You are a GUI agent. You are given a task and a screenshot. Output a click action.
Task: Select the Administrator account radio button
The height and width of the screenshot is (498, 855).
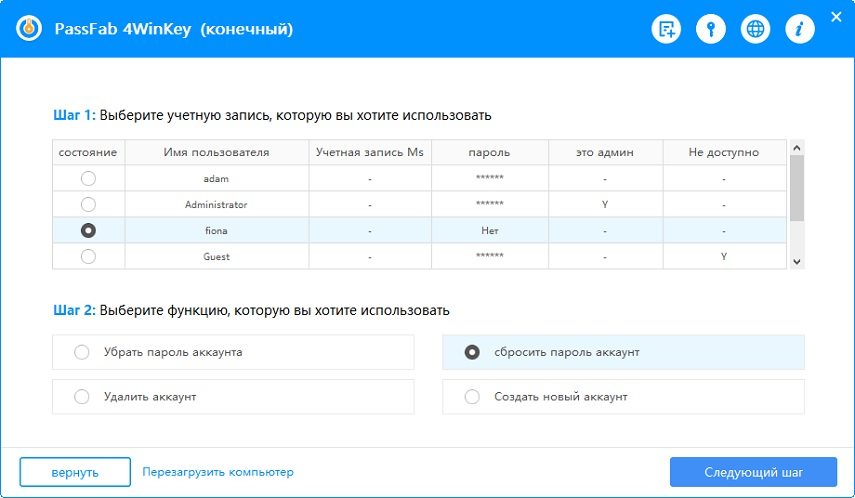coord(88,204)
